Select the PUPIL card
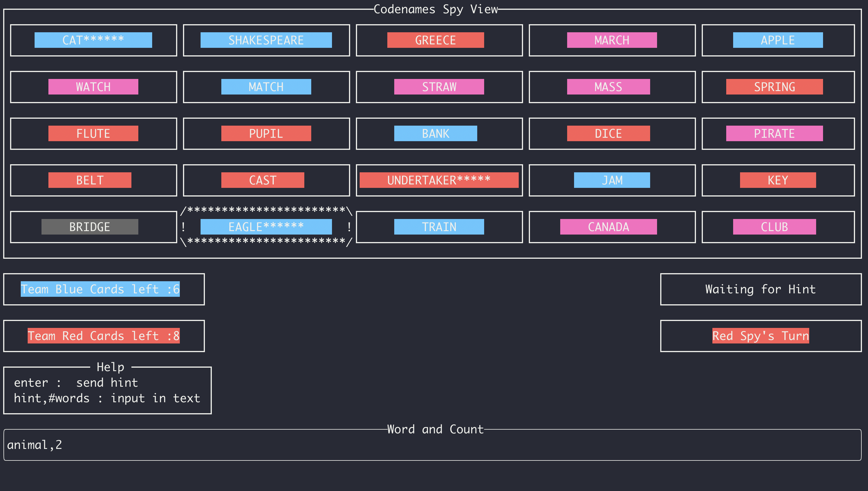This screenshot has width=868, height=491. (x=266, y=133)
